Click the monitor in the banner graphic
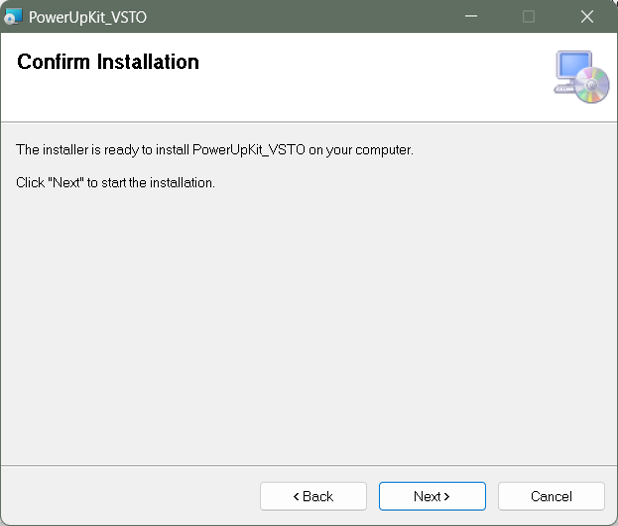 click(x=573, y=71)
